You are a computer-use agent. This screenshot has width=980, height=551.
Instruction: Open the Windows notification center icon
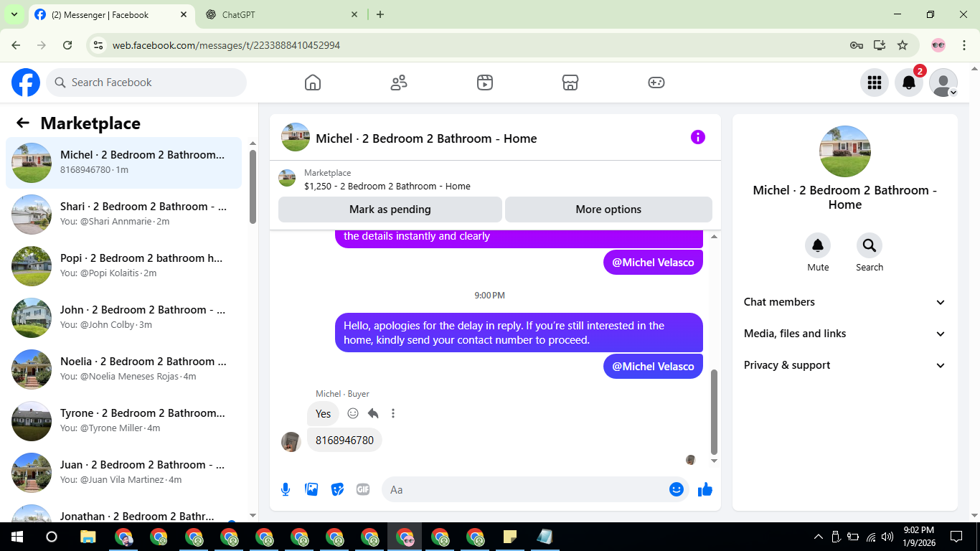956,537
